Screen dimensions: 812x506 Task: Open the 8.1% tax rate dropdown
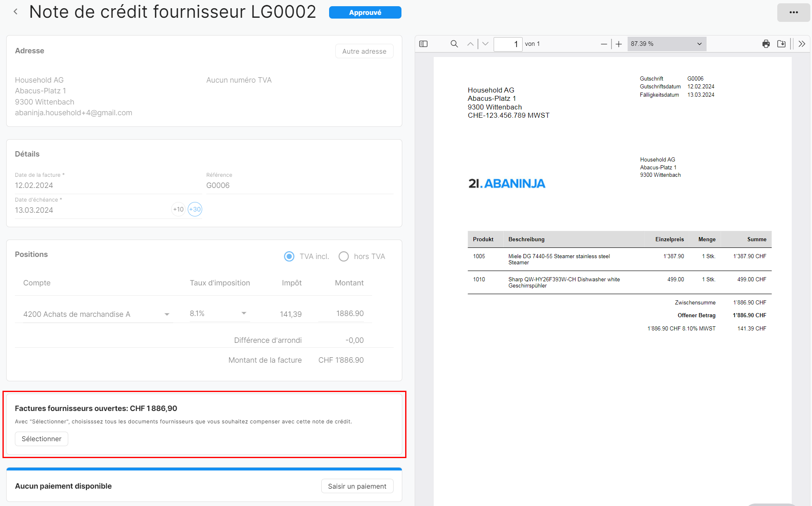[244, 314]
